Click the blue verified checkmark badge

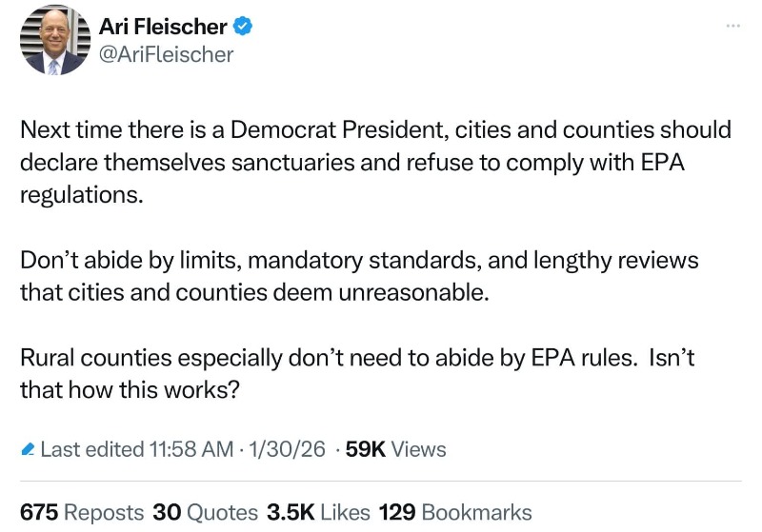coord(242,27)
